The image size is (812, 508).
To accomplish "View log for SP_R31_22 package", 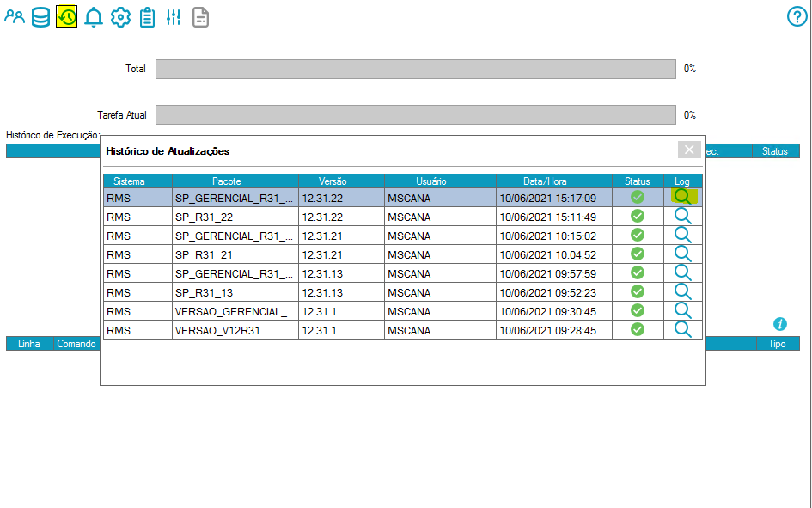I will [683, 217].
